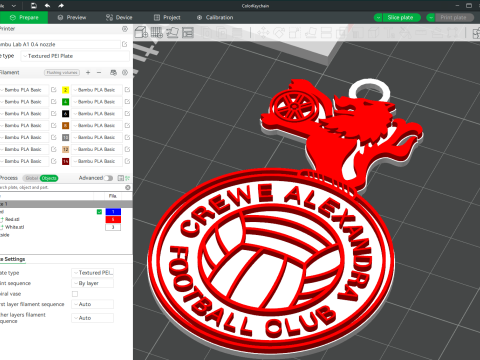Open the Print plate dropdown arrow
The image size is (480, 360).
point(431,17)
